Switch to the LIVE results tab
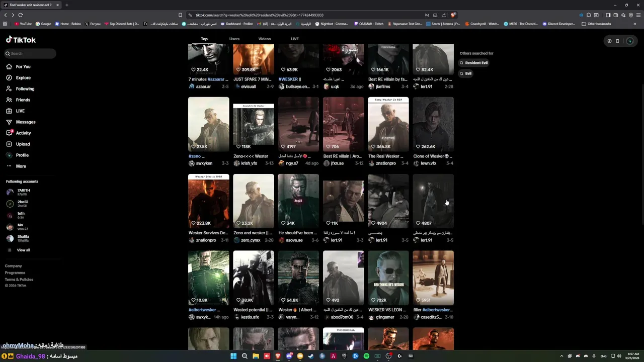 point(295,39)
